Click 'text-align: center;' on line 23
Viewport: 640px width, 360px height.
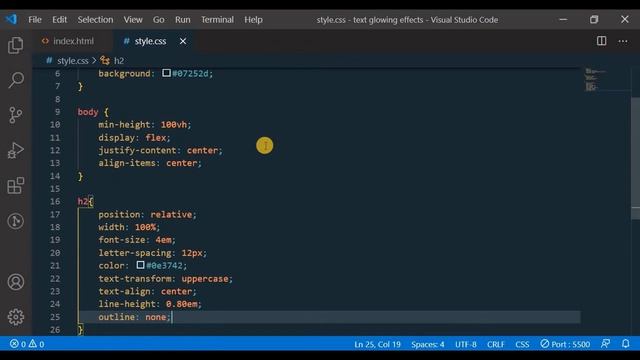[x=147, y=291]
